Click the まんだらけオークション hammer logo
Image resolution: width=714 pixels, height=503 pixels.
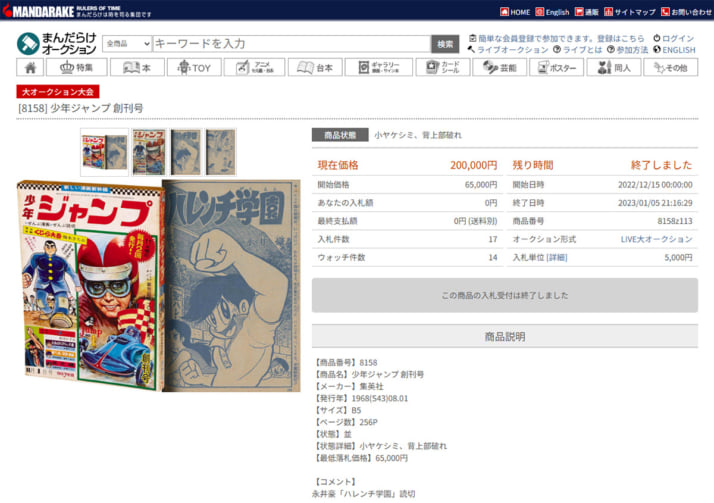pyautogui.click(x=57, y=43)
